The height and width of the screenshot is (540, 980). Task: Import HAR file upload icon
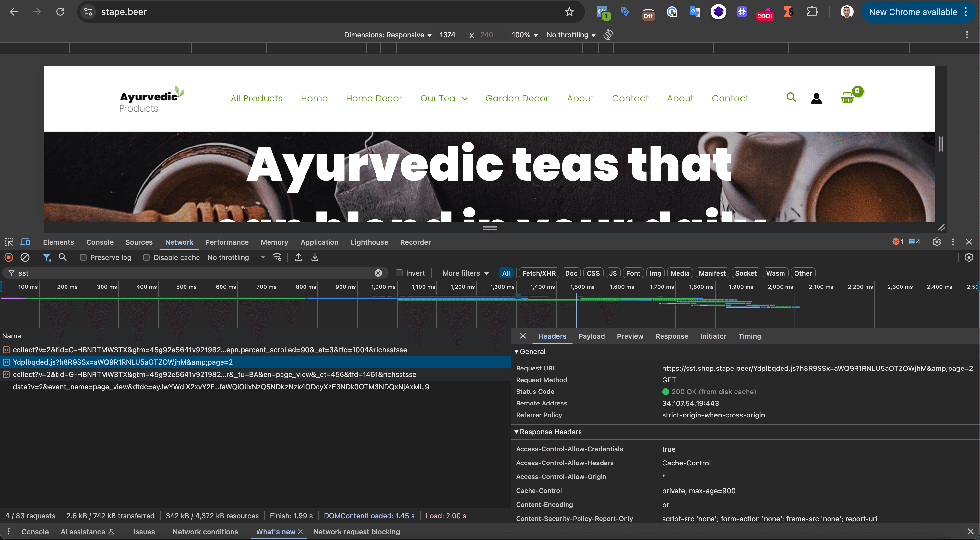pyautogui.click(x=299, y=257)
